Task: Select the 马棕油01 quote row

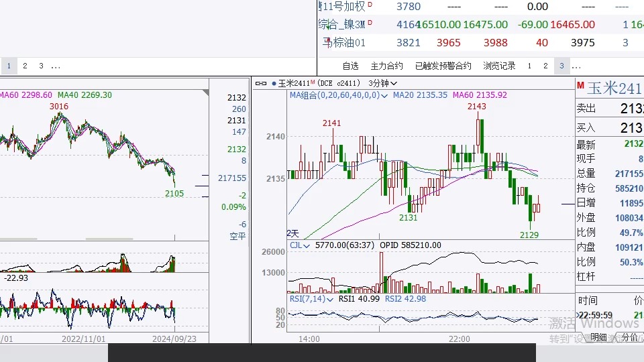Action: [345, 42]
